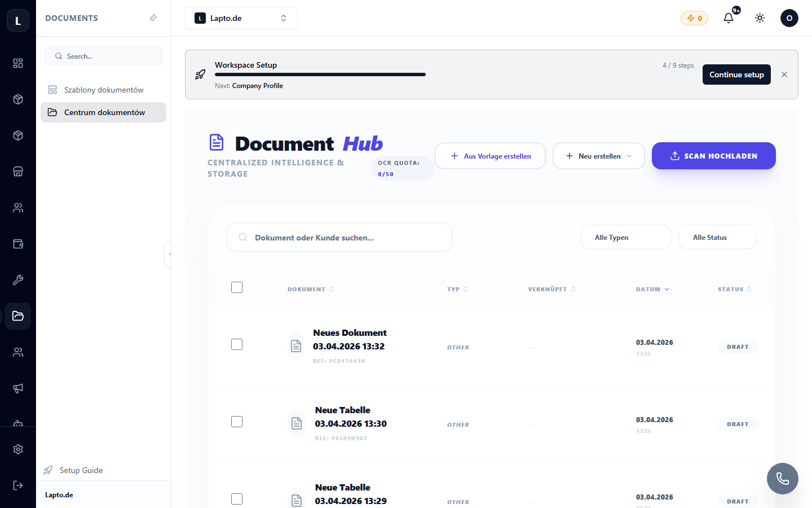
Task: Click the store icon in the left rail
Action: tap(18, 172)
